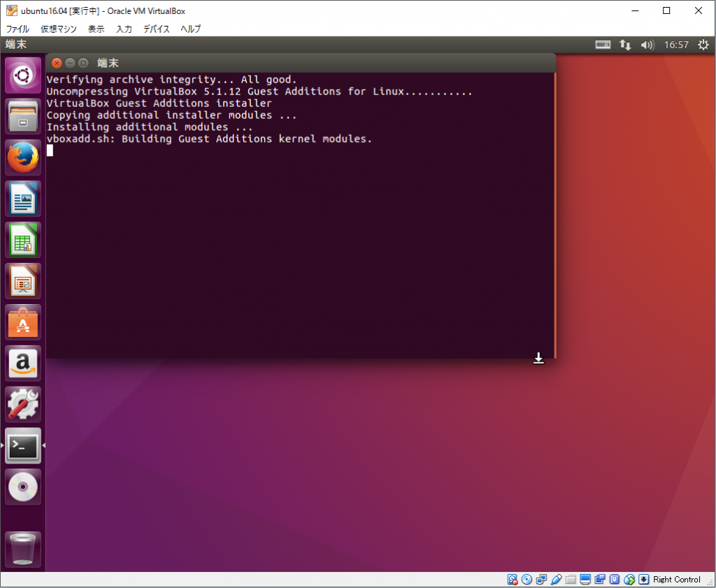Open the Trash in the launcher
Viewport: 716px width, 588px height.
23,550
